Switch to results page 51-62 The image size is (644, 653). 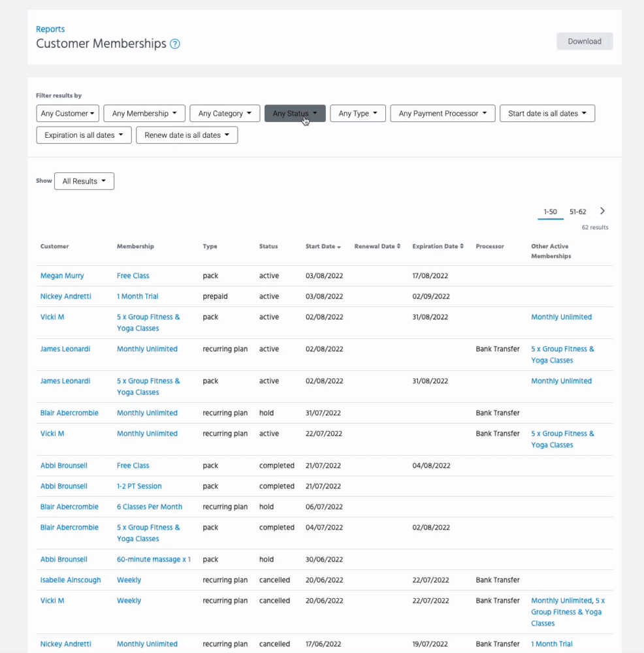[577, 212]
